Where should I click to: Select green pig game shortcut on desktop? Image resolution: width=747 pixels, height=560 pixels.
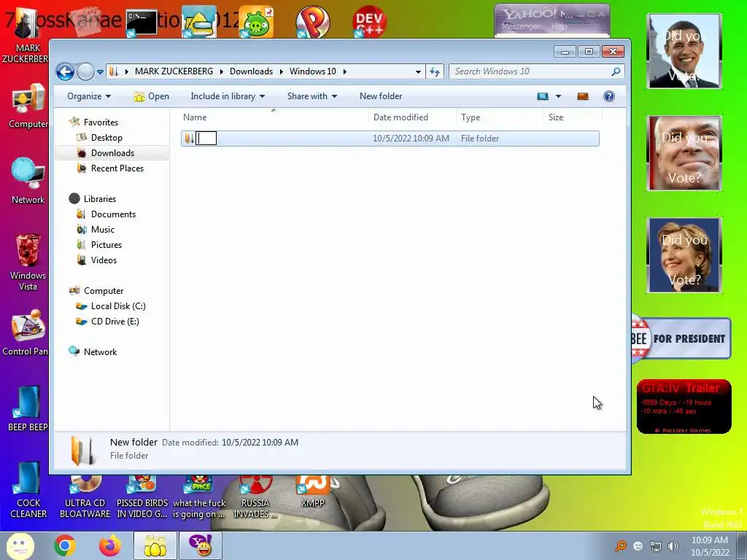256,22
